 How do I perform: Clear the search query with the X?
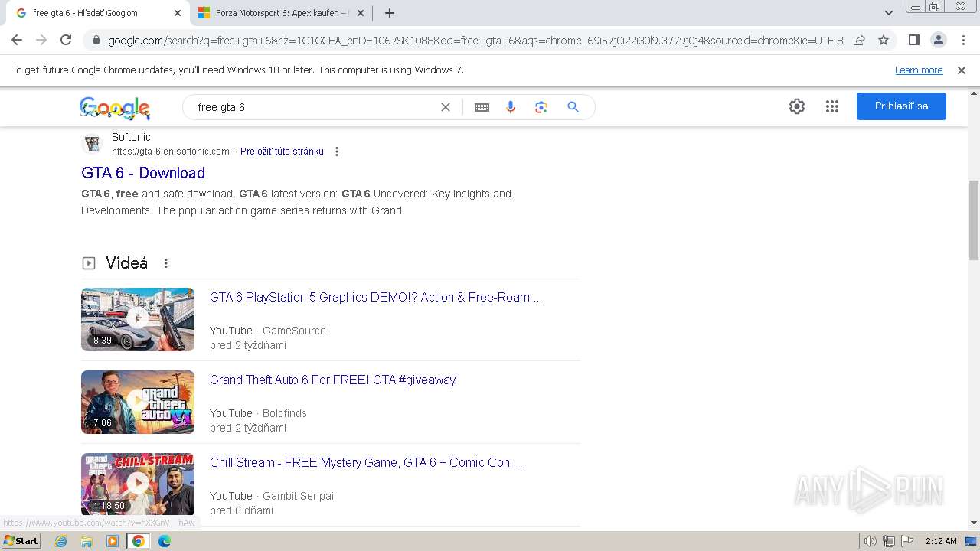tap(446, 107)
